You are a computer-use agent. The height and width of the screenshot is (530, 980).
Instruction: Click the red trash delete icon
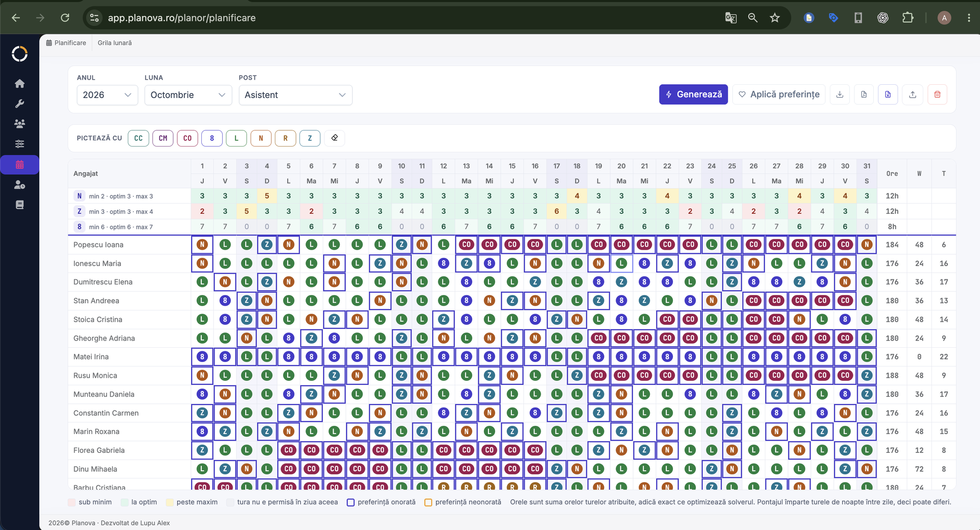tap(937, 94)
